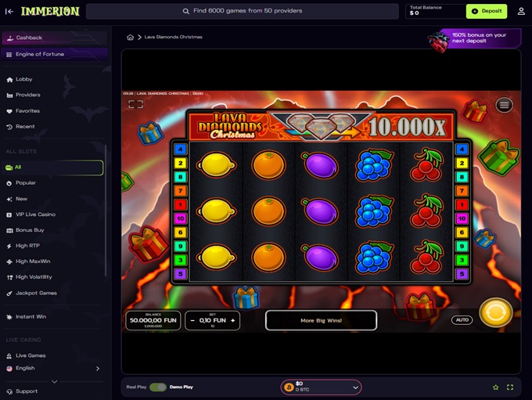Click the green Deposit button

tap(487, 11)
